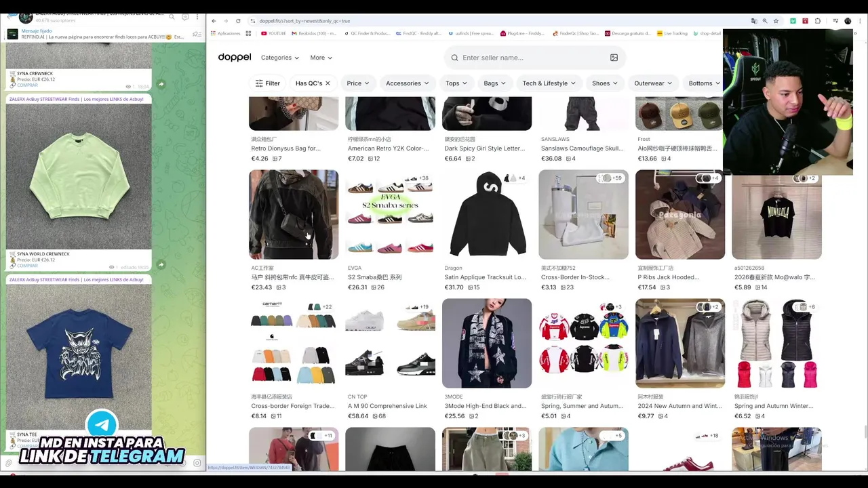Open the green sweatshirt photo in Telegram
Image resolution: width=868 pixels, height=488 pixels.
coord(79,177)
